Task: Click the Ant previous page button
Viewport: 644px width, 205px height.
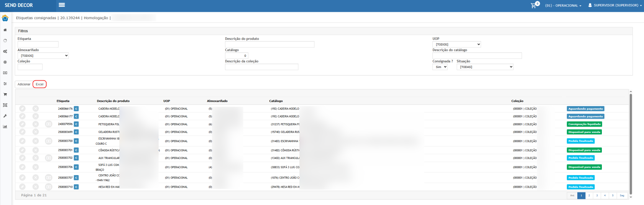Action: click(572, 195)
